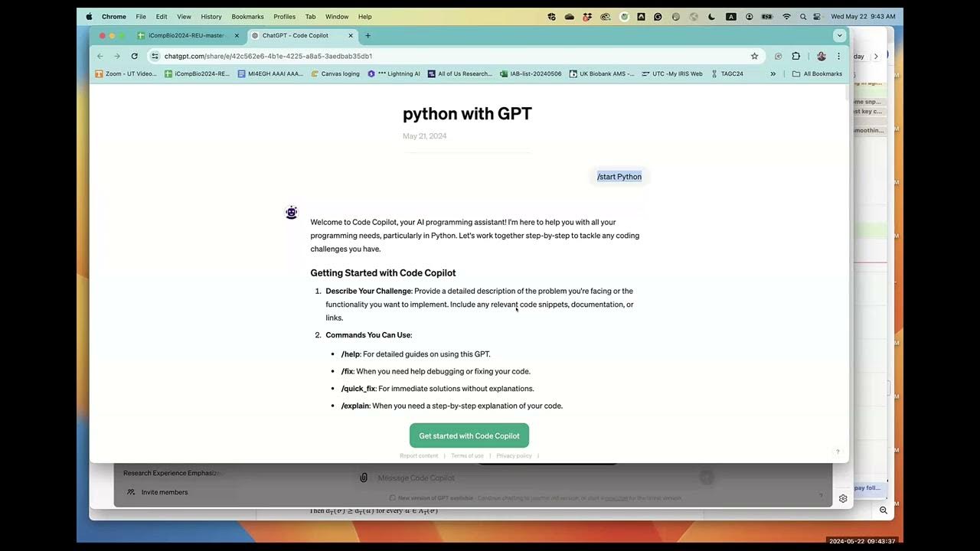The height and width of the screenshot is (551, 980).
Task: Open site information icon in address bar
Action: [155, 56]
